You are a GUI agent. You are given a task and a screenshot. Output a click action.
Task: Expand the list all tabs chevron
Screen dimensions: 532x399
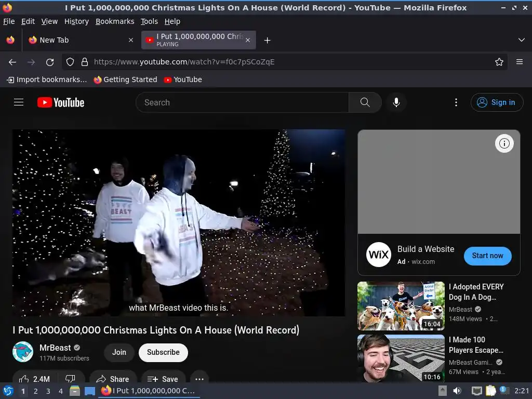point(522,40)
